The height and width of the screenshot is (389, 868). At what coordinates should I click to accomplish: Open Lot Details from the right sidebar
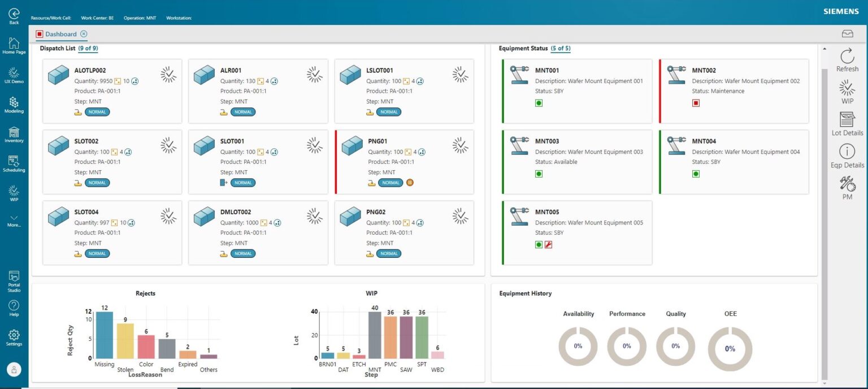click(847, 124)
